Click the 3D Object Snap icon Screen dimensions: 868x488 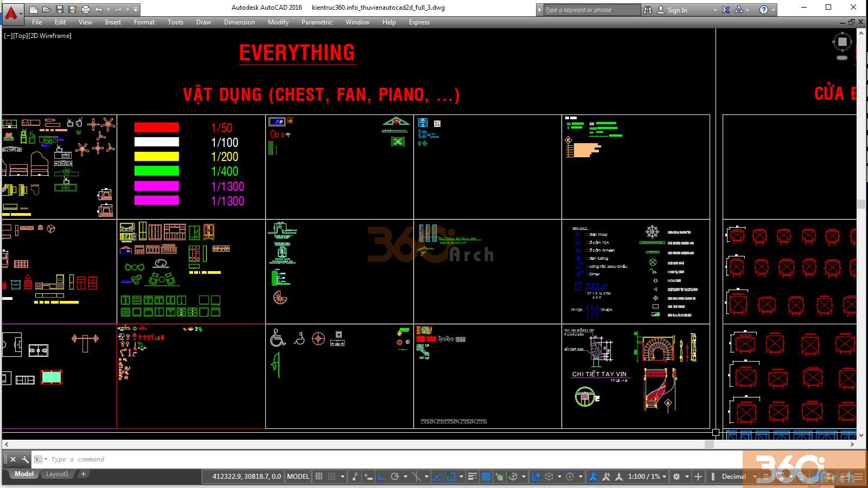tap(513, 477)
